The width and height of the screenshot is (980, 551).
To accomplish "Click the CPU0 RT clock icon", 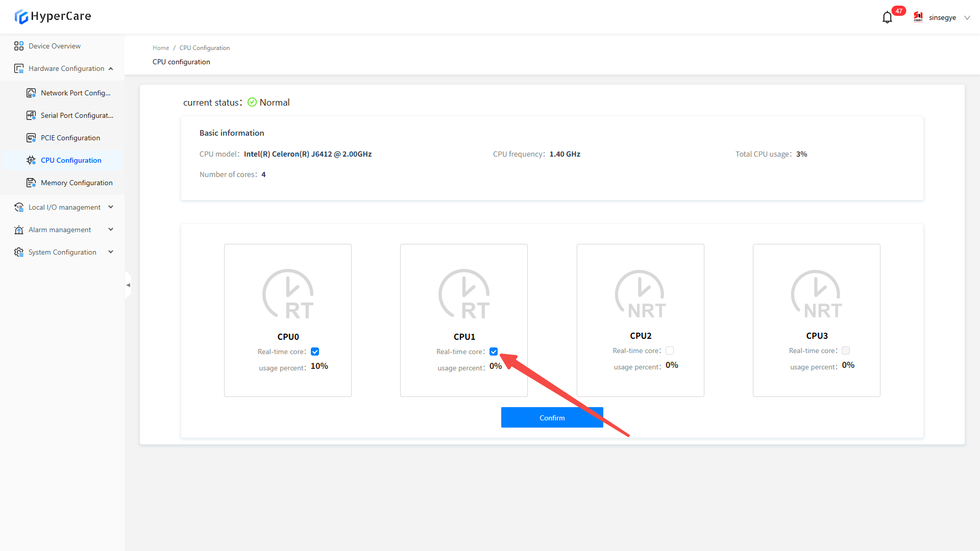I will coord(288,294).
